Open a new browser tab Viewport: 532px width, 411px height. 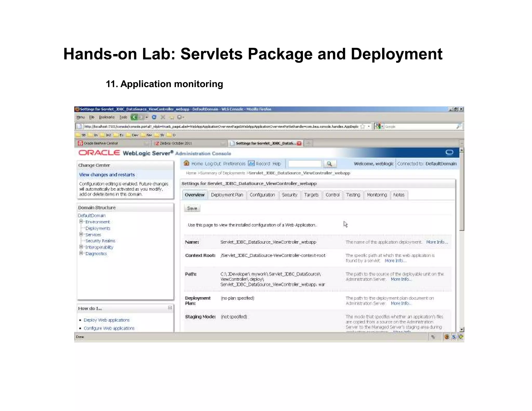coord(308,143)
